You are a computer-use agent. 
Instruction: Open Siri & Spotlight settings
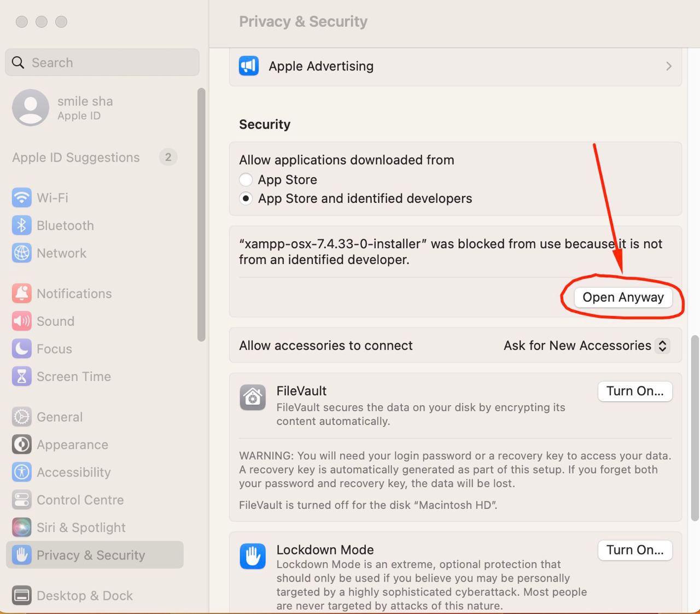coord(95,527)
